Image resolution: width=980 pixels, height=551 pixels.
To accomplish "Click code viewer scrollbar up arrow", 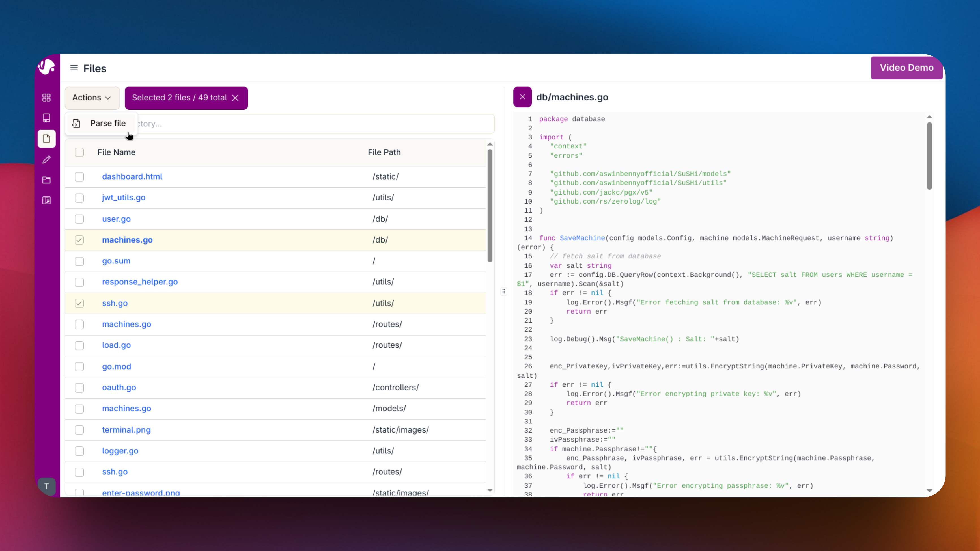I will 929,117.
